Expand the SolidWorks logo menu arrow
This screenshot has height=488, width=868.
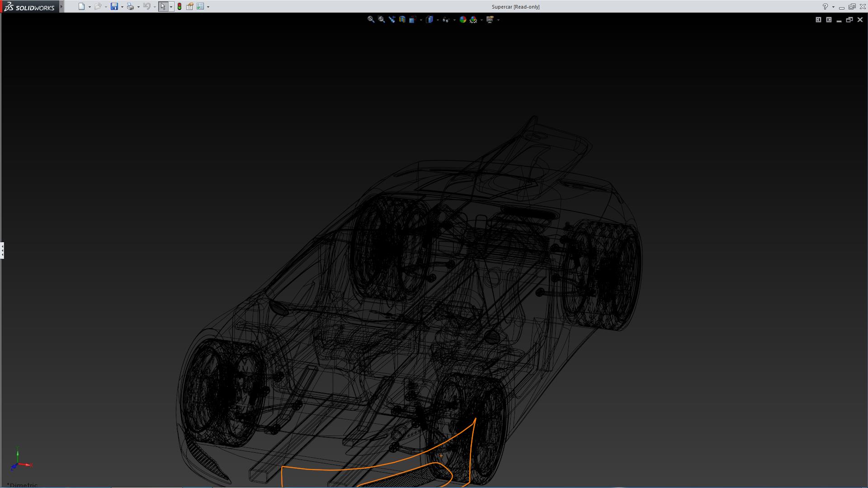(x=61, y=7)
